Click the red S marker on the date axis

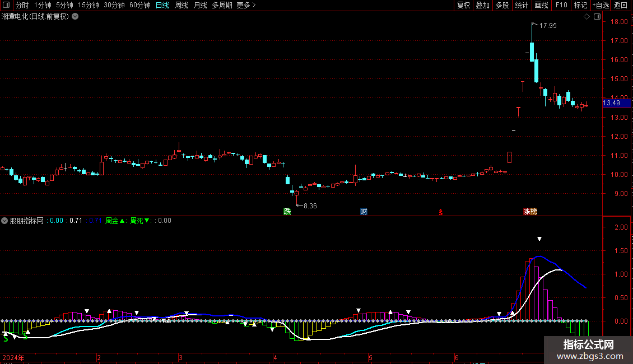(x=440, y=212)
